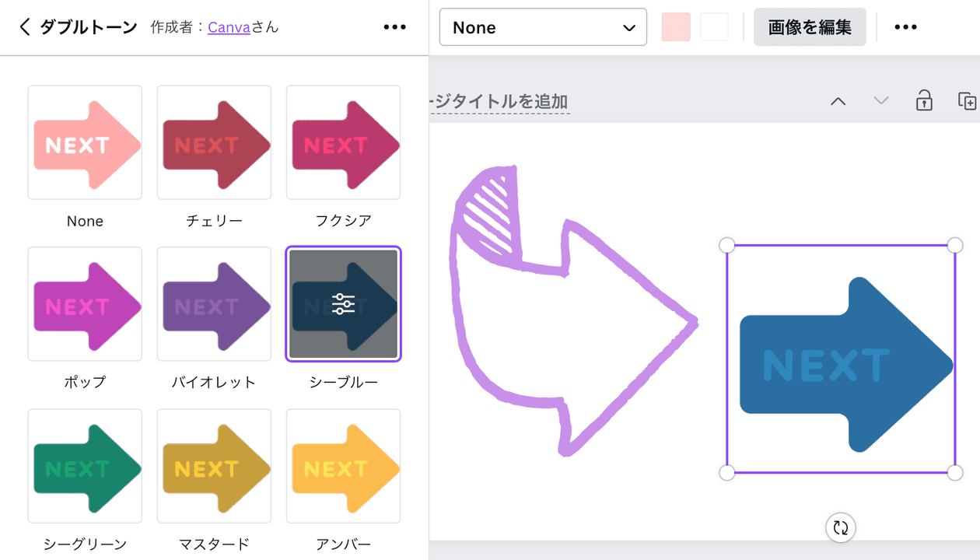Click the rotate handle below the selected image

click(841, 527)
